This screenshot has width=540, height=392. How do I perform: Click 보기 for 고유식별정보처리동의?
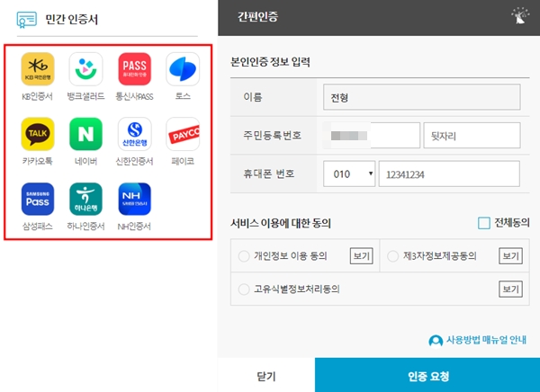coord(510,289)
